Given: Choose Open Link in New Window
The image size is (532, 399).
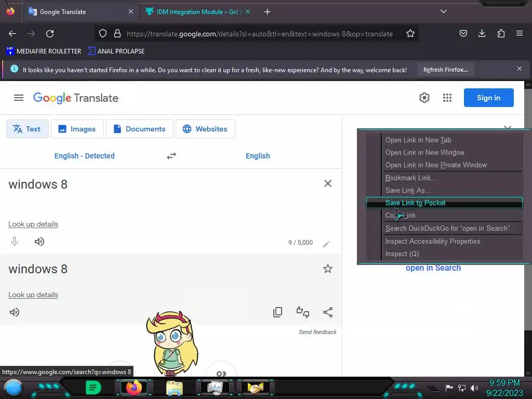Looking at the screenshot, I should tap(444, 152).
